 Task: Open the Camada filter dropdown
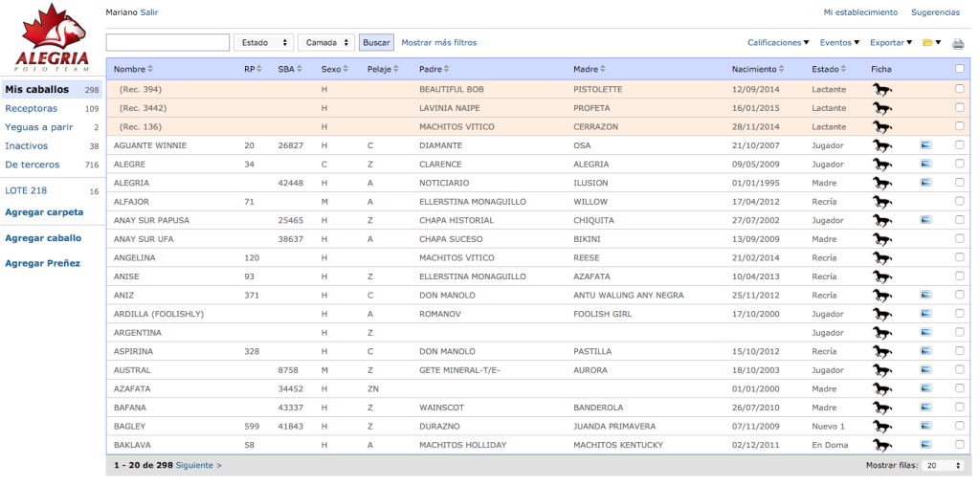click(x=325, y=43)
